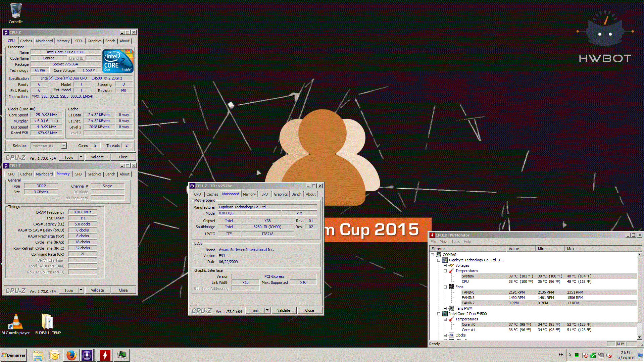The height and width of the screenshot is (362, 644).
Task: Collapse the COMIAS- root node
Action: tap(433, 255)
